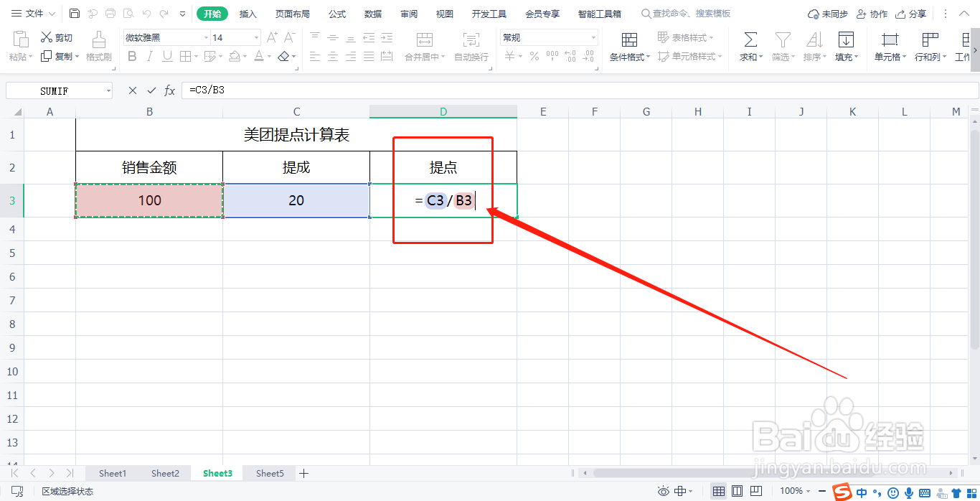Switch to page break preview in status bar

755,491
